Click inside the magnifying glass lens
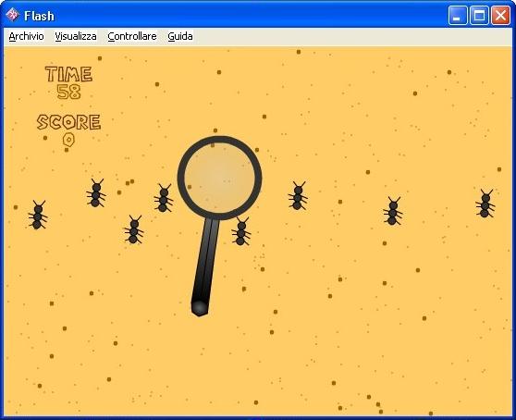516x420 pixels. point(219,178)
